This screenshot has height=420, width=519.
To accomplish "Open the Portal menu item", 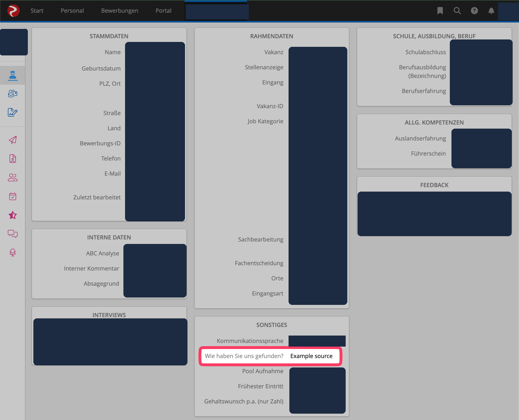I will (163, 11).
